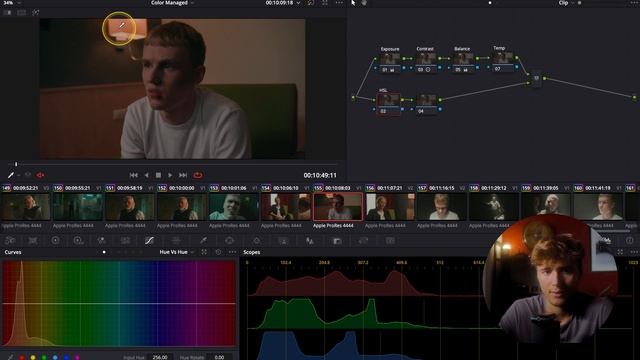
Task: Open the viewer timecode dropdown
Action: 283,3
